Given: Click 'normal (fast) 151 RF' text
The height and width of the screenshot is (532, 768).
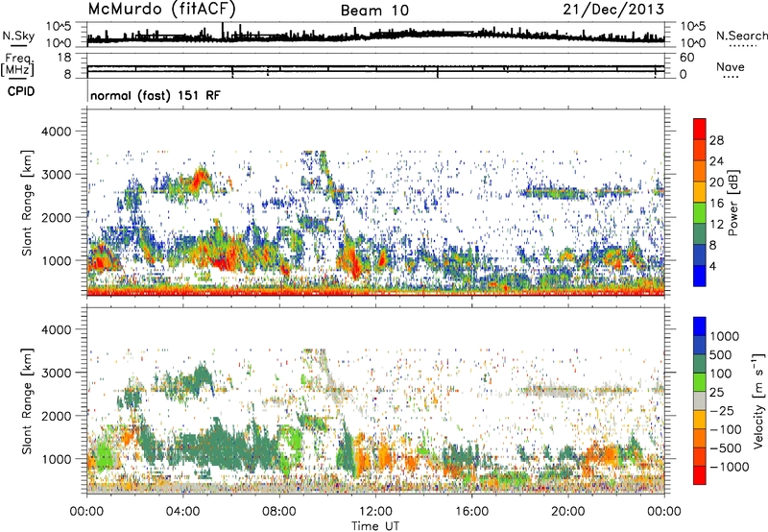Looking at the screenshot, I should [156, 95].
